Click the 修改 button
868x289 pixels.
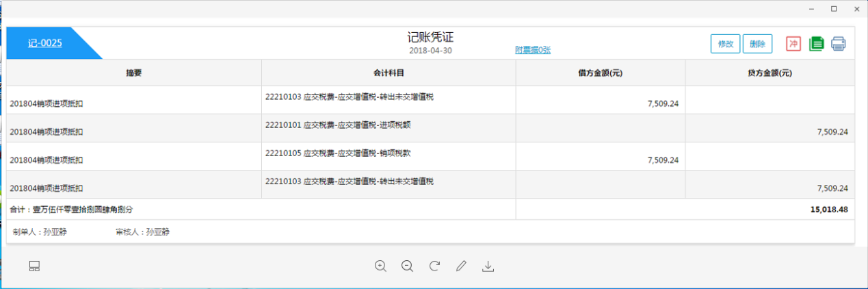point(725,44)
